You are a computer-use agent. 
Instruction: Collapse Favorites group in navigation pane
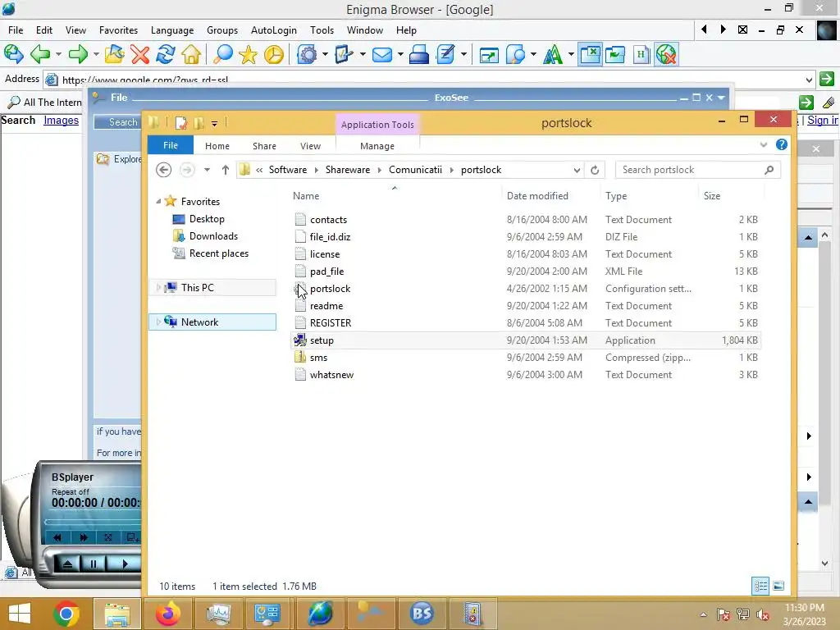click(158, 202)
